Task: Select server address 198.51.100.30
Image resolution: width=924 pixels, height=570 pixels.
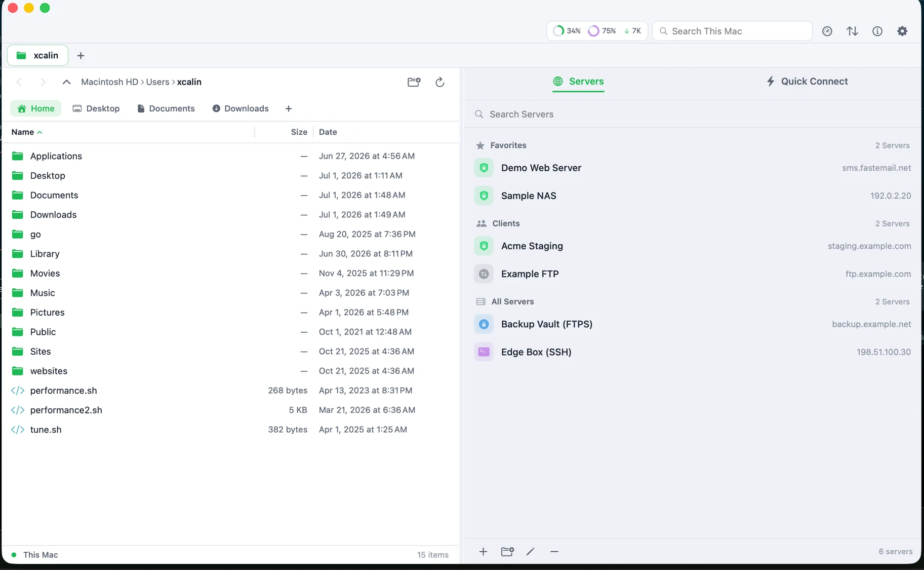Action: (883, 352)
